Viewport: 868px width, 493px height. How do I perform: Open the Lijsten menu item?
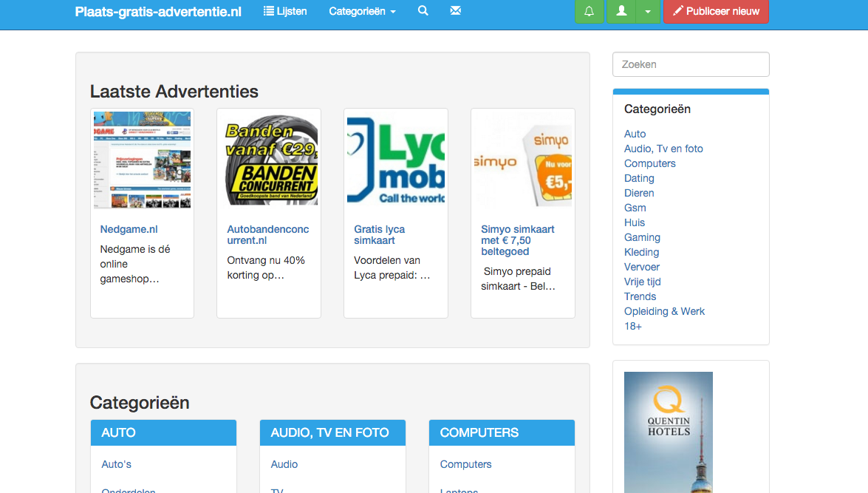coord(285,11)
